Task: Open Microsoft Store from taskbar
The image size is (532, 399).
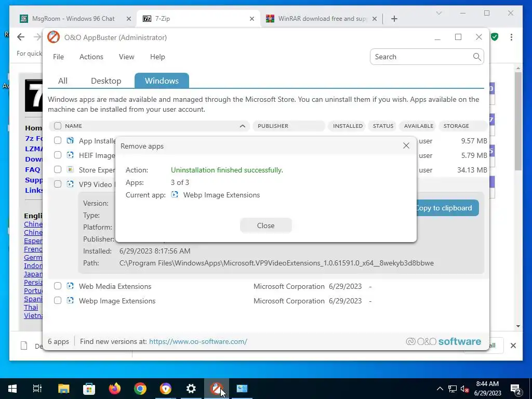Action: point(89,389)
